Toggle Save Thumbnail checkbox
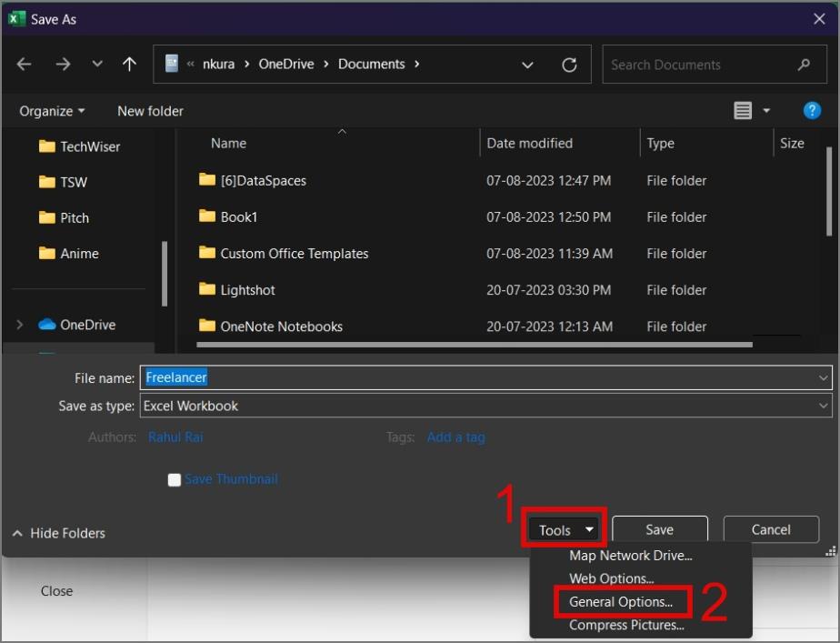The height and width of the screenshot is (643, 840). [175, 479]
